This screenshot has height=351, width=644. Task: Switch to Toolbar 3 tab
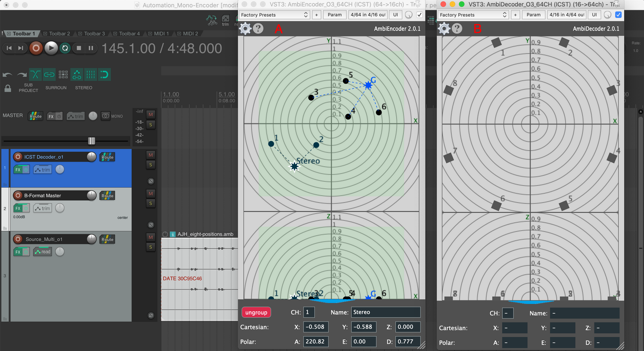pyautogui.click(x=91, y=34)
